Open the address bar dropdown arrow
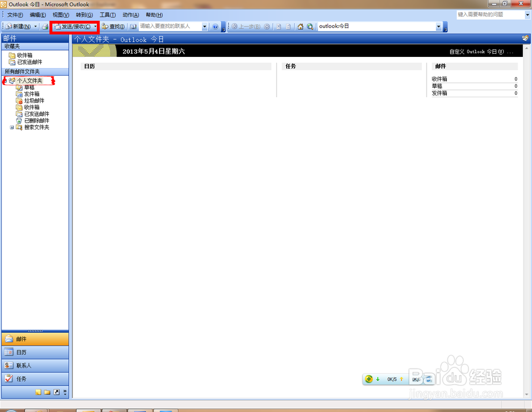This screenshot has width=532, height=412. 439,27
